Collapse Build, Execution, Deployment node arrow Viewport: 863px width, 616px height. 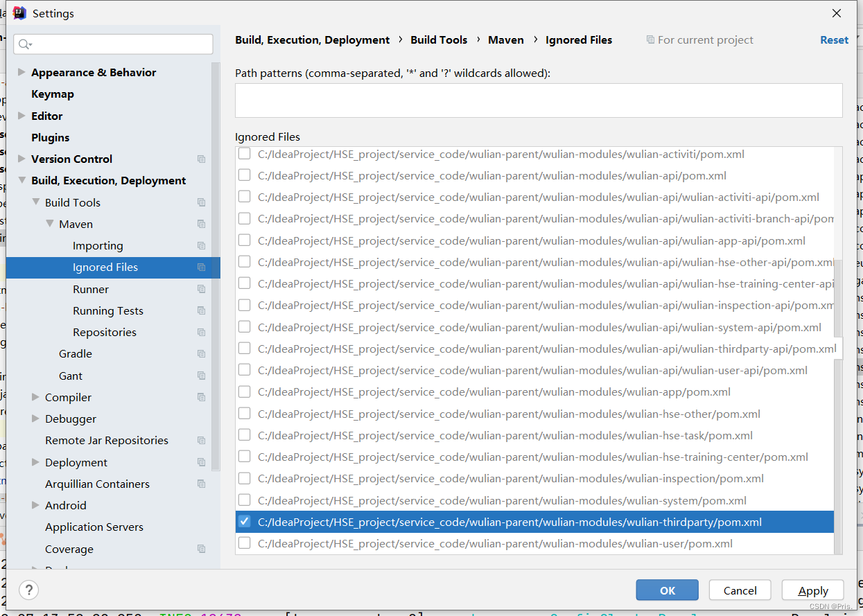click(x=21, y=180)
